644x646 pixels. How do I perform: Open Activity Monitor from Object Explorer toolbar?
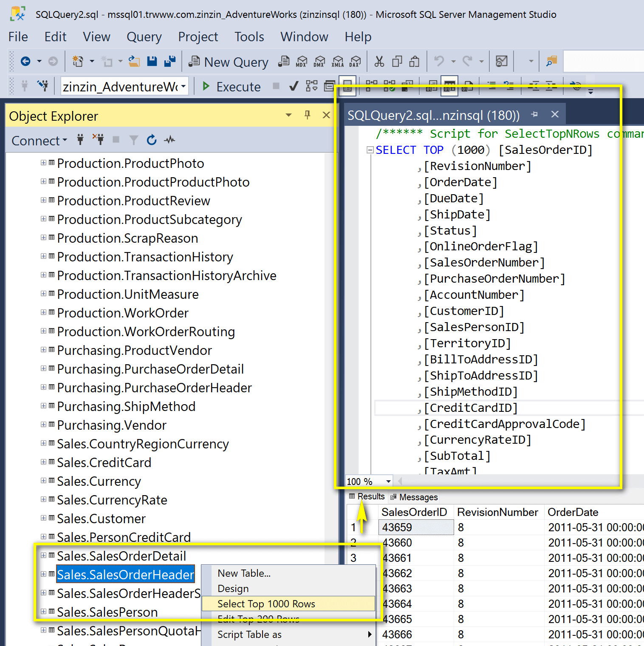click(169, 140)
